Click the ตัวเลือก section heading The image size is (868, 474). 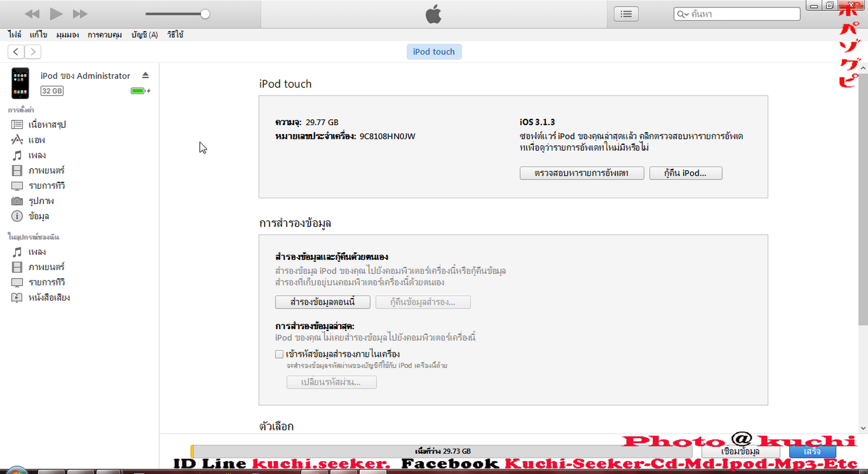coord(277,426)
